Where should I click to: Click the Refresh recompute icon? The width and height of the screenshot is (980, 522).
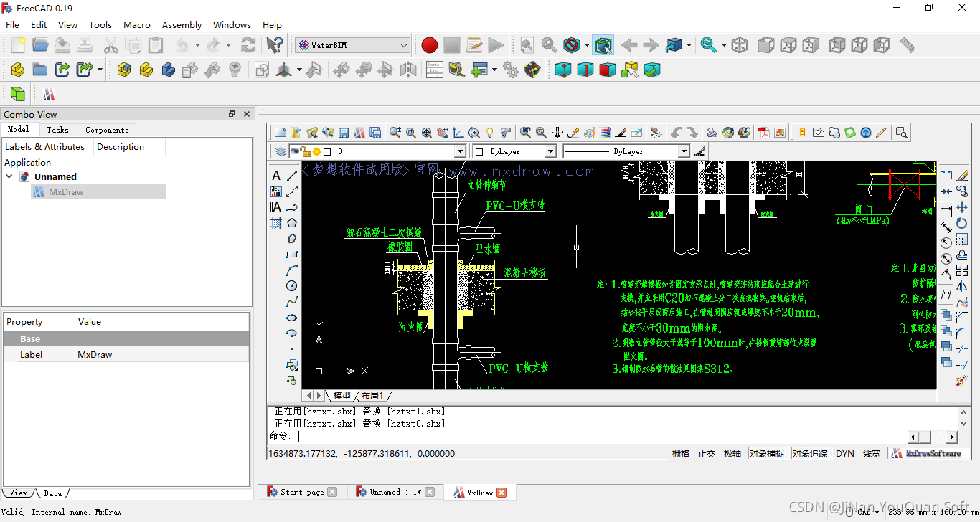pyautogui.click(x=248, y=45)
